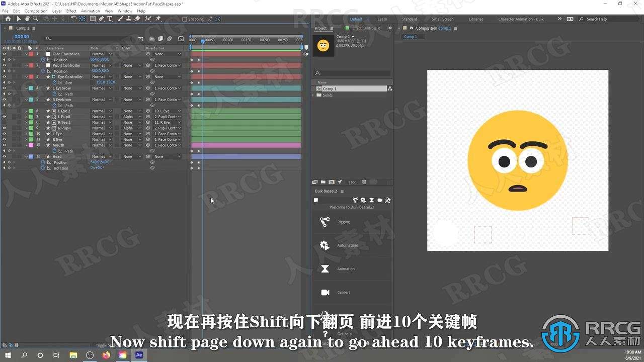The image size is (644, 362).
Task: Show more workspaces overflow chevron
Action: click(x=559, y=19)
